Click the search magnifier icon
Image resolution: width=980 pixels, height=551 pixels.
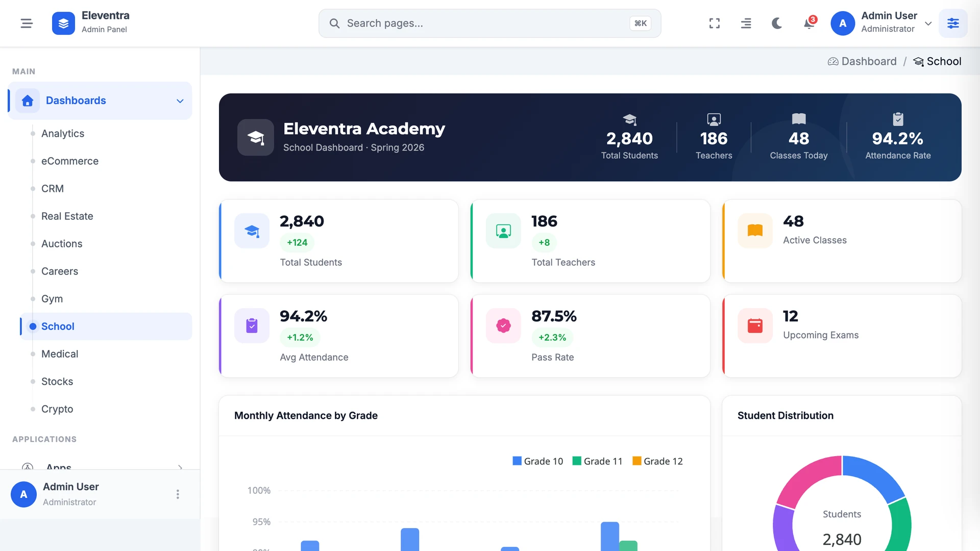click(x=334, y=23)
